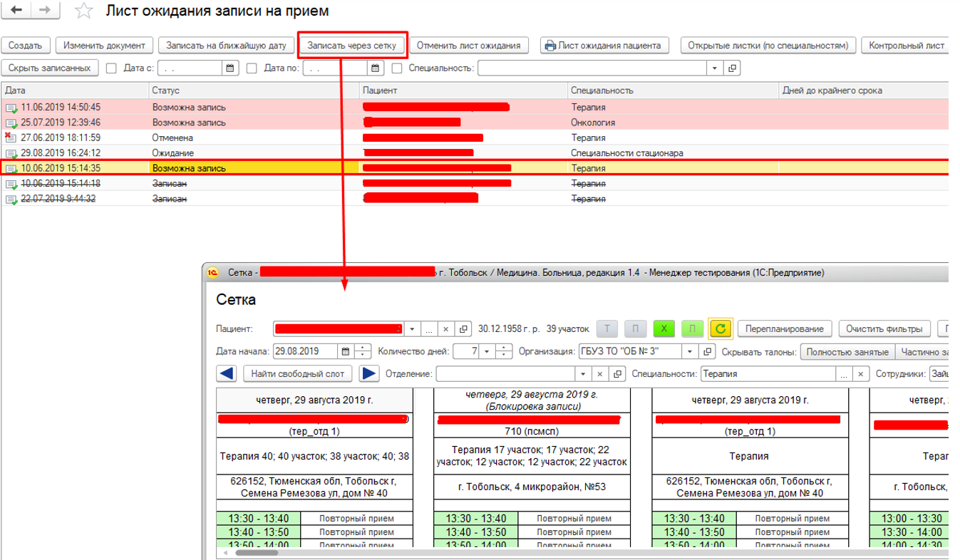Expand the Специальность dropdown in top filter
Screen dimensions: 960x560
click(715, 68)
